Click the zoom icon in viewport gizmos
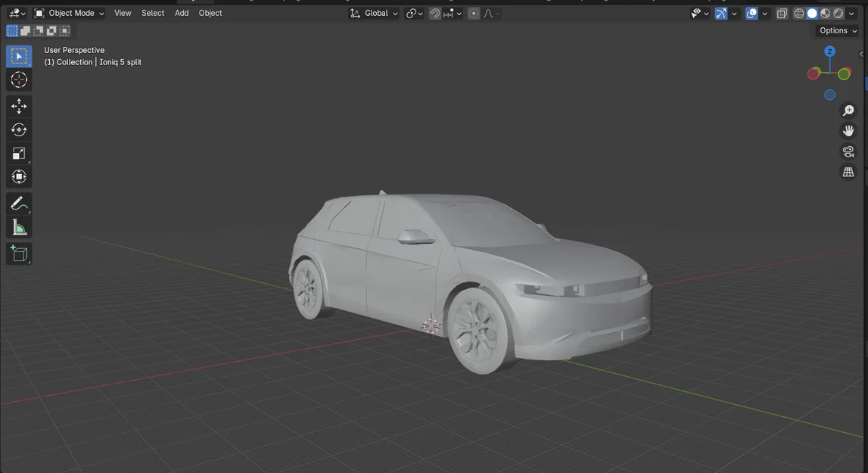 (848, 110)
